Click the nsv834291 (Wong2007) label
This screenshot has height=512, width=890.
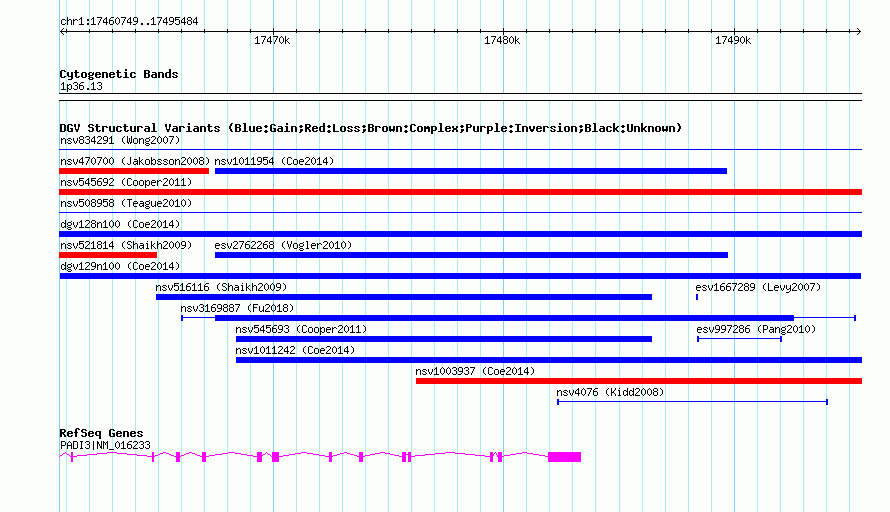[x=120, y=140]
